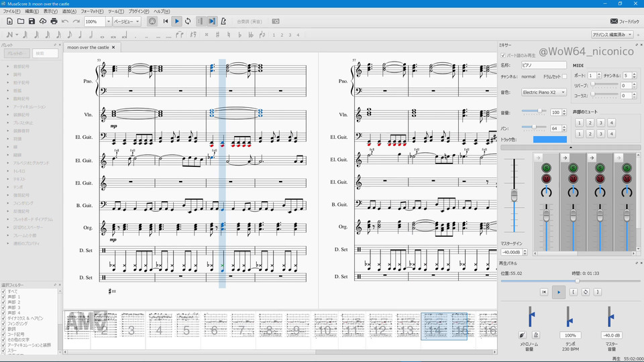Toggle the 'コード記号' filter checkbox

(x=3, y=334)
